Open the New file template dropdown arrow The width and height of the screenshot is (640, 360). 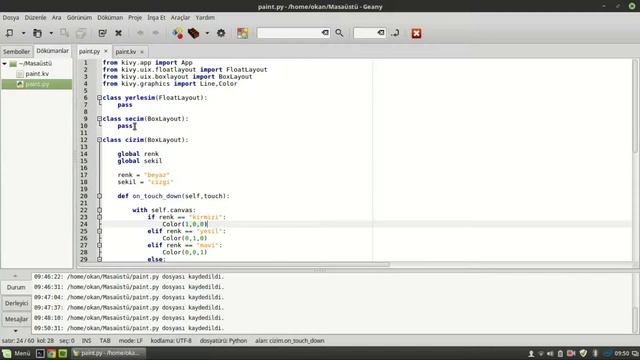pos(23,33)
